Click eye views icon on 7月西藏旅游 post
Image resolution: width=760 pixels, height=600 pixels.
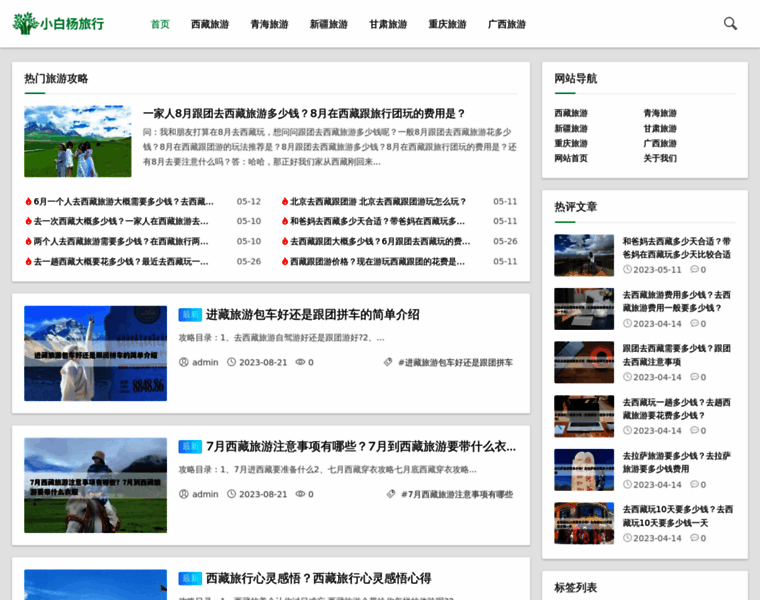coord(301,494)
